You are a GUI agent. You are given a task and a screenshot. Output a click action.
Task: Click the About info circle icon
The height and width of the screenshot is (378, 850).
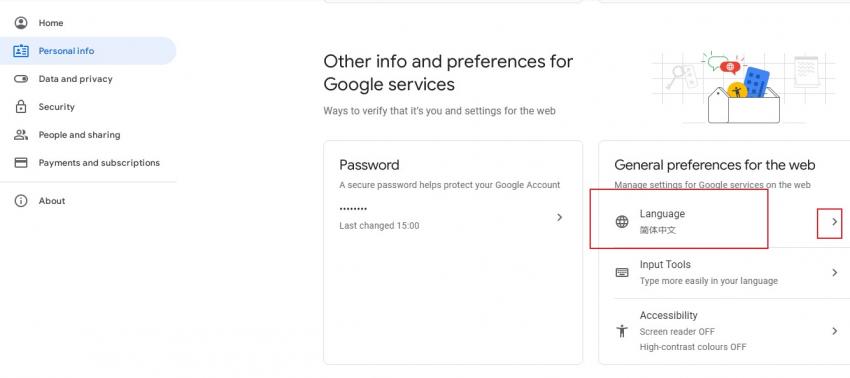point(21,201)
